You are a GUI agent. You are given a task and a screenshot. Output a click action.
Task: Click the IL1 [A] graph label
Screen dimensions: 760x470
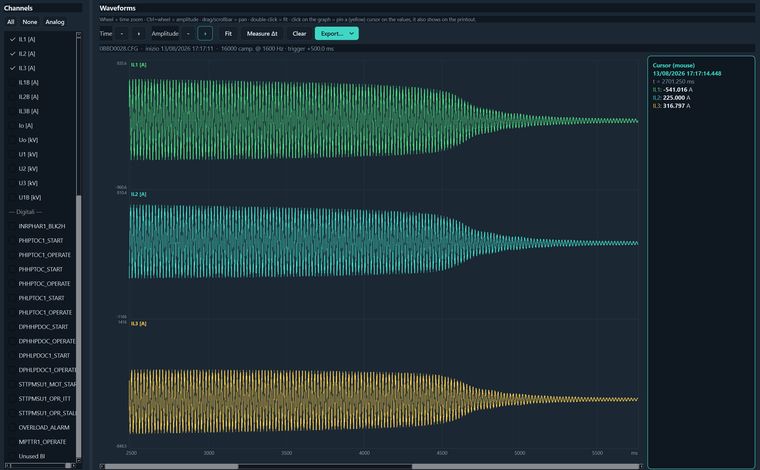point(139,65)
